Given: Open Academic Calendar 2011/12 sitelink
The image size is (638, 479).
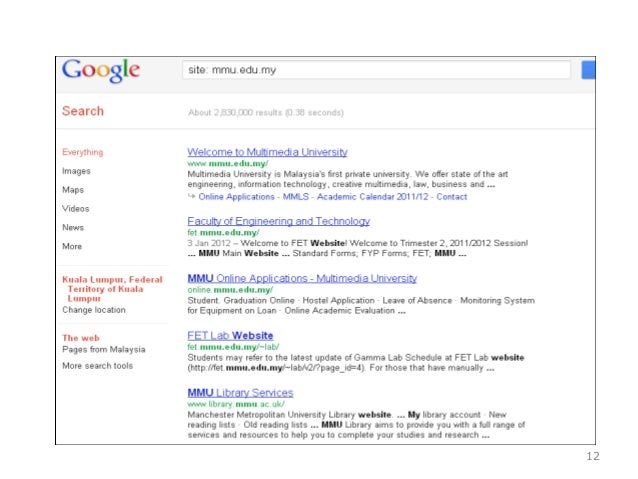Looking at the screenshot, I should click(373, 197).
